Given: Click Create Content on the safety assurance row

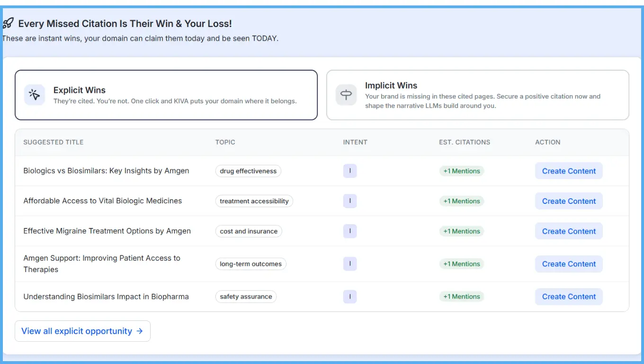Looking at the screenshot, I should click(569, 296).
